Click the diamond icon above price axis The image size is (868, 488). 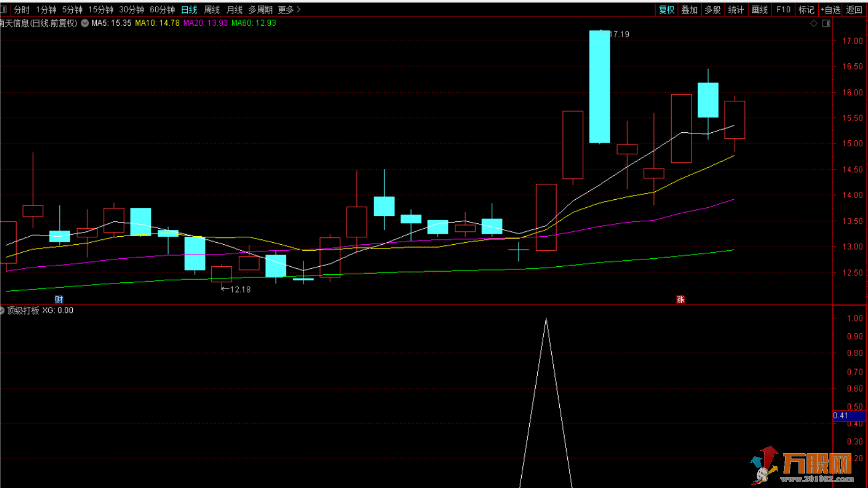(x=813, y=24)
